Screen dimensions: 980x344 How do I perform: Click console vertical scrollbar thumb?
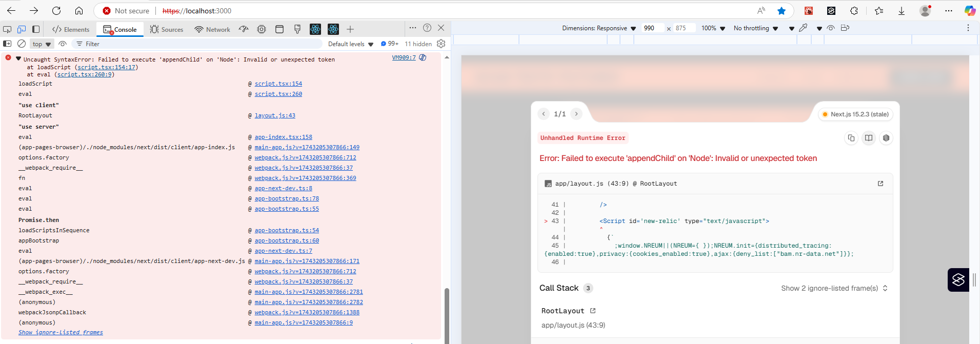[447, 315]
